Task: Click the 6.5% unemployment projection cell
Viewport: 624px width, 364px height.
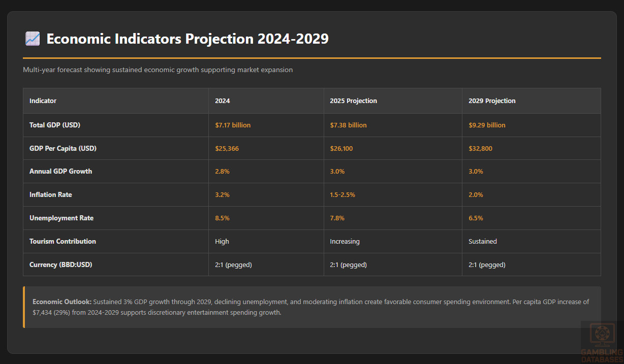Action: 476,218
